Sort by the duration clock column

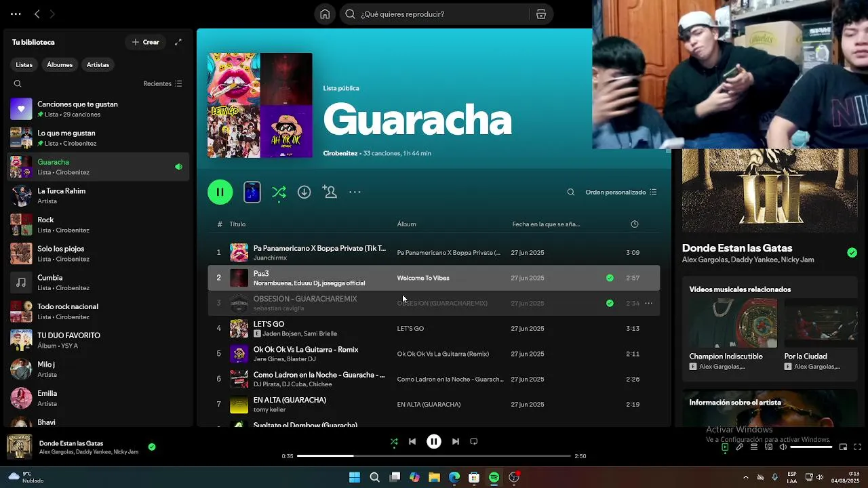[635, 224]
